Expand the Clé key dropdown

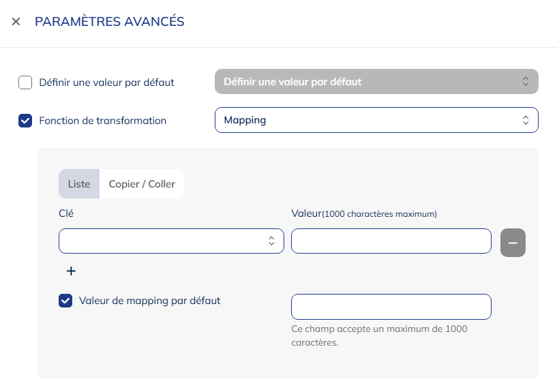pos(164,241)
